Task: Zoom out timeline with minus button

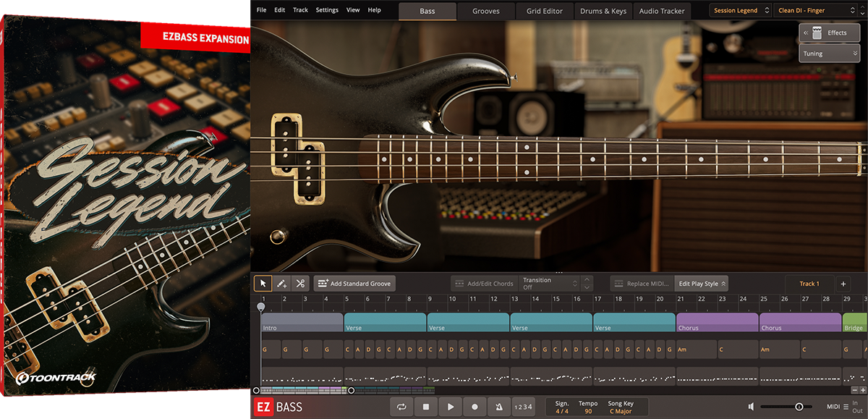Action: 854,390
